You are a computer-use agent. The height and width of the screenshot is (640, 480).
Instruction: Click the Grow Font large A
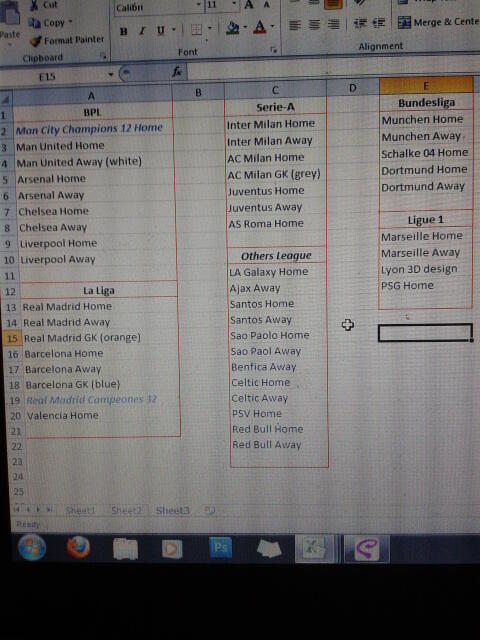pos(249,5)
